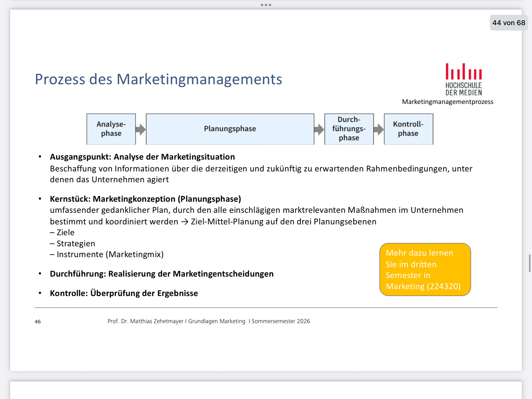Image resolution: width=532 pixels, height=399 pixels.
Task: Click arrow between Planungsphase and Durchführungsphase
Action: tap(319, 129)
